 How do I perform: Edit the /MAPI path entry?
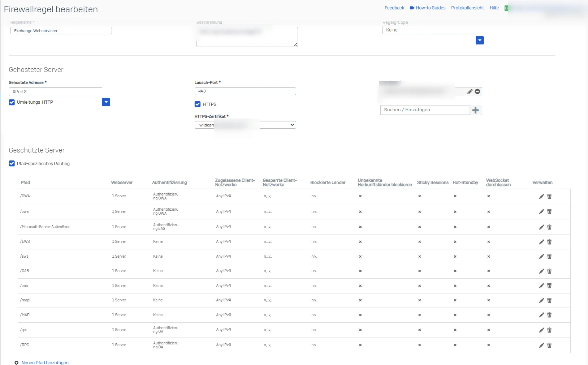(541, 315)
